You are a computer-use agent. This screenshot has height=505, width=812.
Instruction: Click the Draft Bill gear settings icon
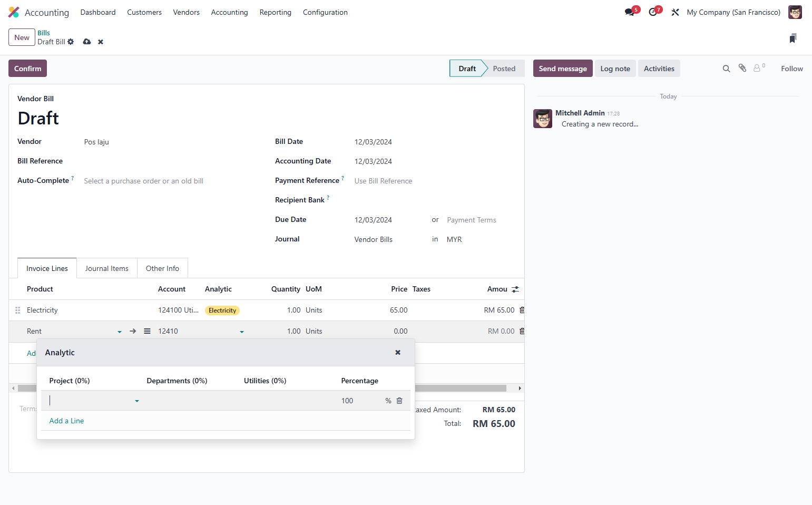tap(71, 42)
